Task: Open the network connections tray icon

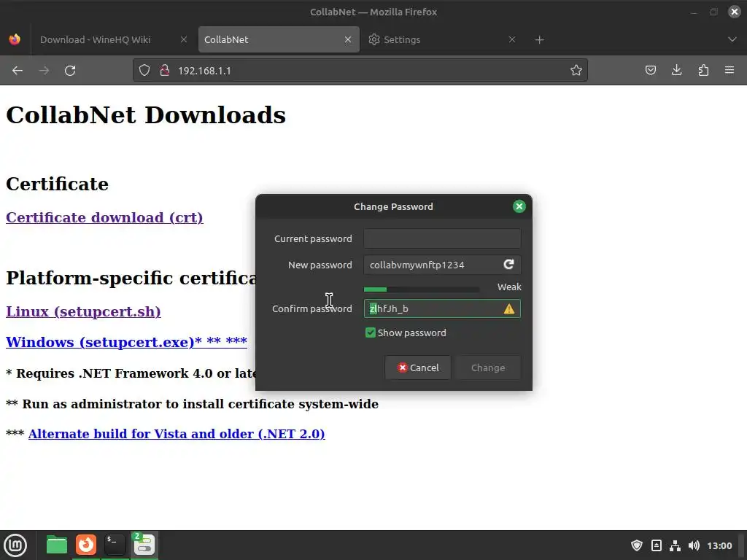Action: (675, 545)
